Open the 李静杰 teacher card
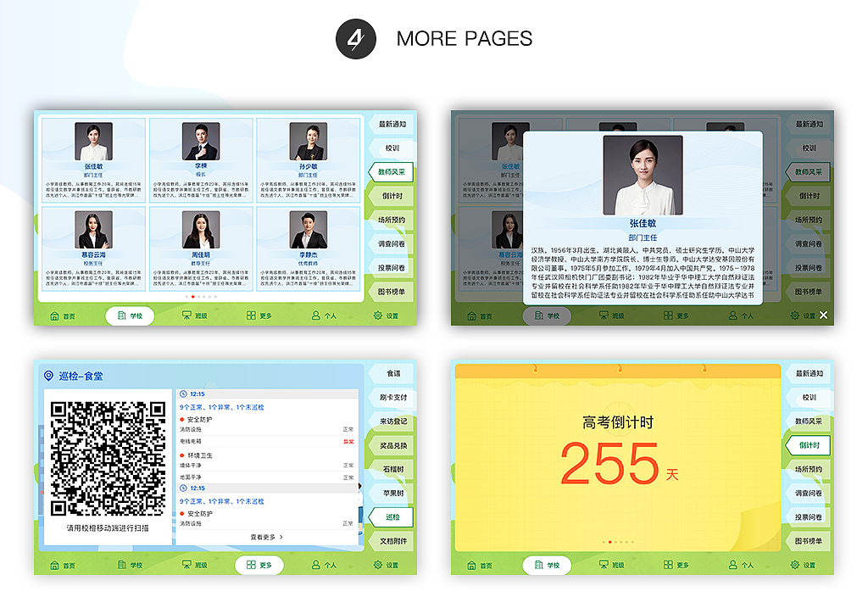This screenshot has width=868, height=614. (x=309, y=248)
